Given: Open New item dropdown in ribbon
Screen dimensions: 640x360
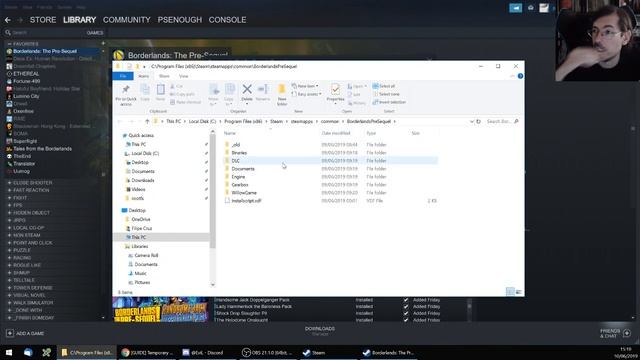Looking at the screenshot, I should coord(305,86).
